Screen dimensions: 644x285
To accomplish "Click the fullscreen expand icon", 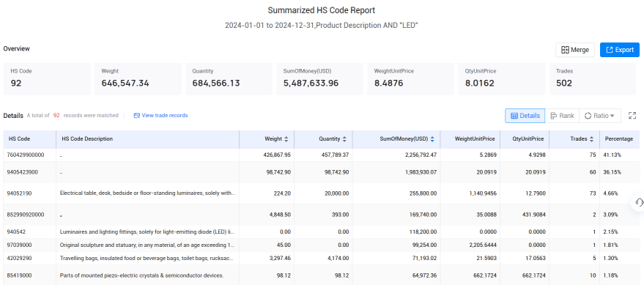I will click(x=632, y=116).
